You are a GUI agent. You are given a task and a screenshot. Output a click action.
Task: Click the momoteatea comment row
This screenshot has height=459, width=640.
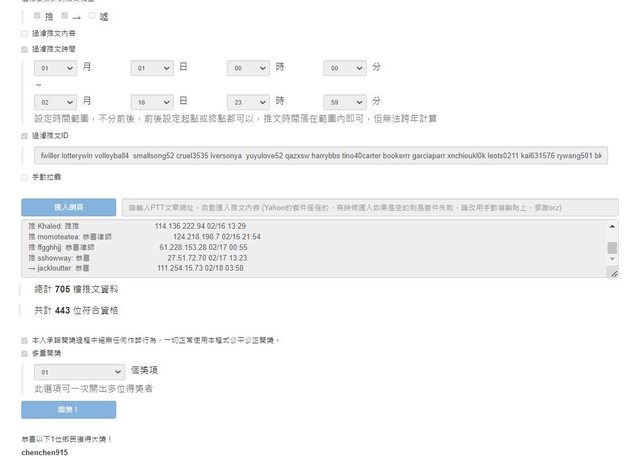tap(144, 237)
